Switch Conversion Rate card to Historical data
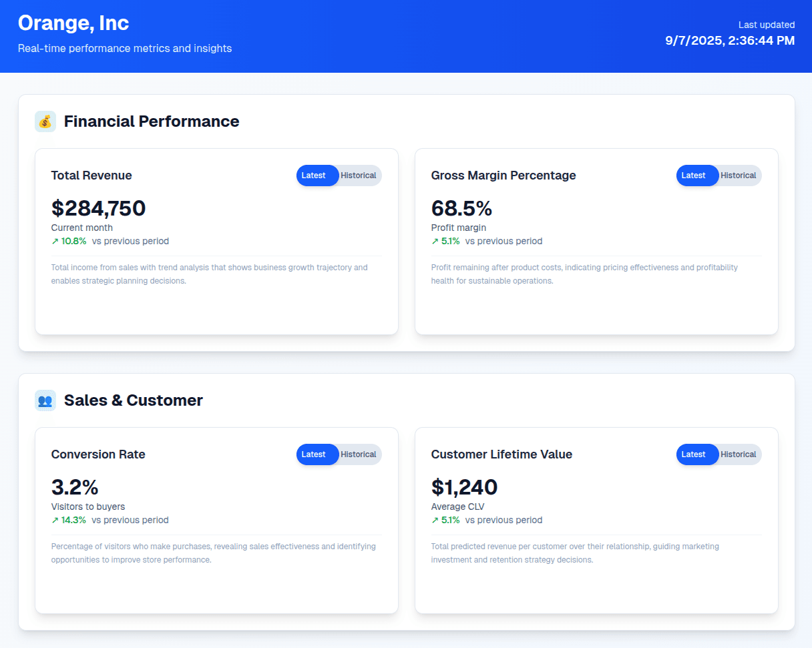 [x=359, y=454]
